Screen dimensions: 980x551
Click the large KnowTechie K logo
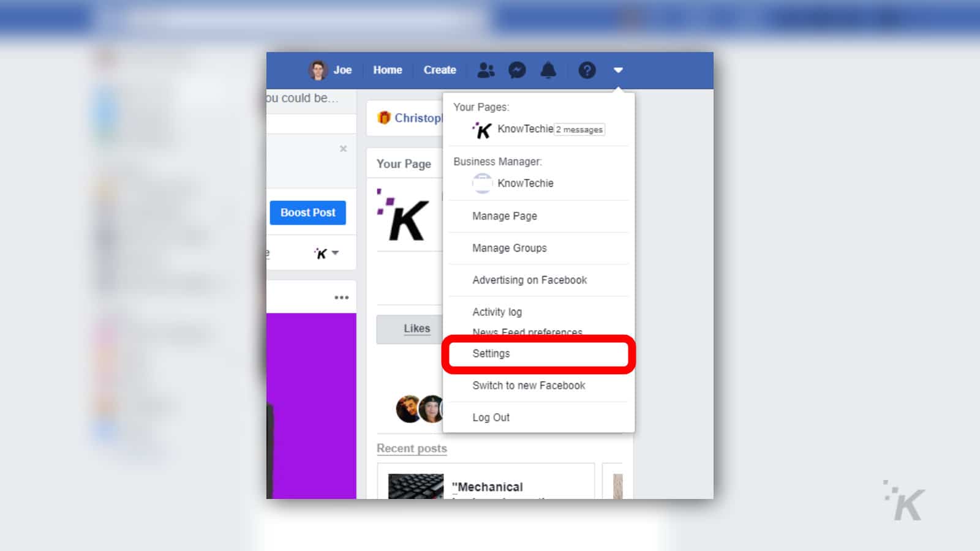(x=402, y=215)
